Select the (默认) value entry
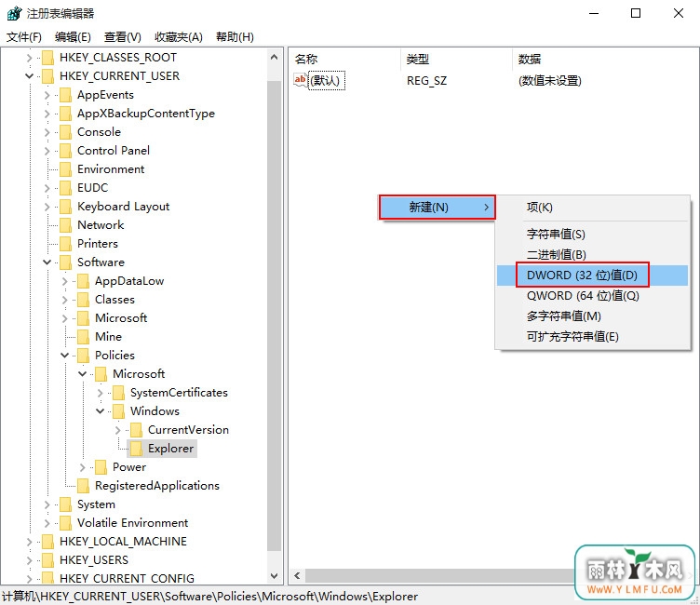The height and width of the screenshot is (605, 700). tap(328, 81)
